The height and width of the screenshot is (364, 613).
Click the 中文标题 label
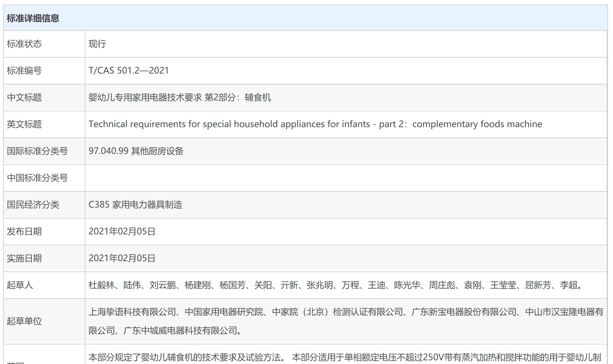[x=24, y=98]
